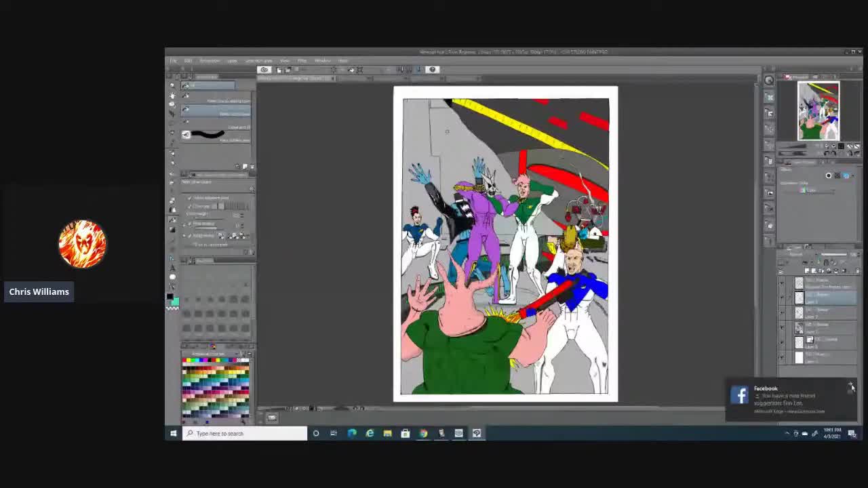
Task: Adjust the layer opacity slider
Action: point(833,255)
